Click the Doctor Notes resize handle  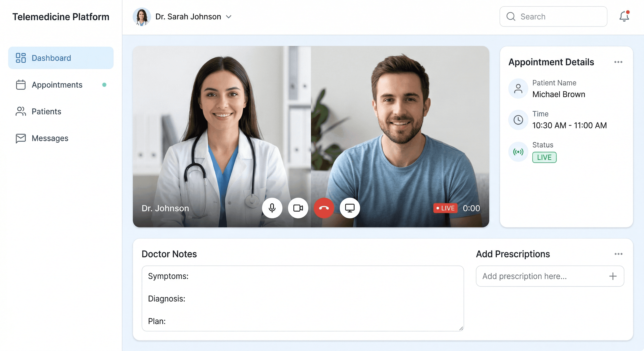[461, 329]
